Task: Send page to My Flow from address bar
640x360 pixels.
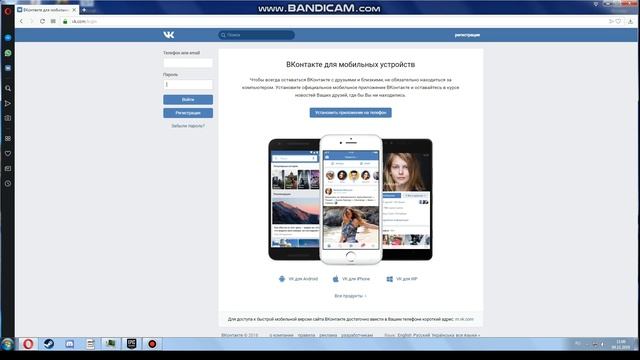Action: coord(611,21)
